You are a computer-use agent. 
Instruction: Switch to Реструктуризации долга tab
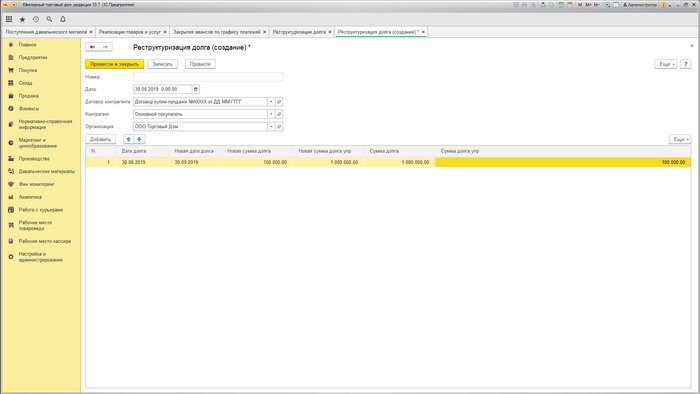tap(299, 32)
